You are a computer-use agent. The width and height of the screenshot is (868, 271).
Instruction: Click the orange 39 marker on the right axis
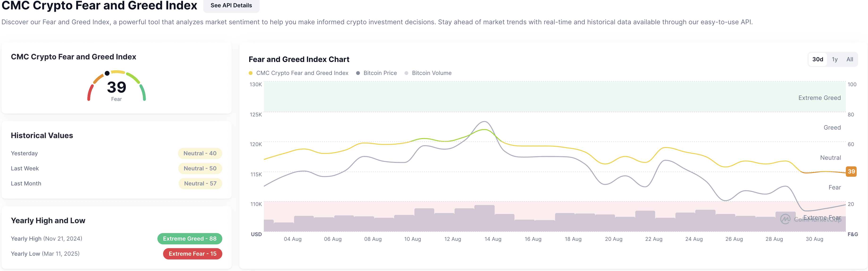pyautogui.click(x=852, y=172)
